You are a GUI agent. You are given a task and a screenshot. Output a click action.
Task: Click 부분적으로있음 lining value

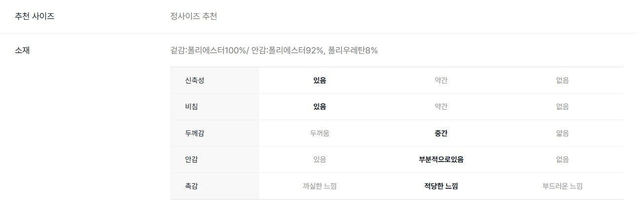point(441,160)
